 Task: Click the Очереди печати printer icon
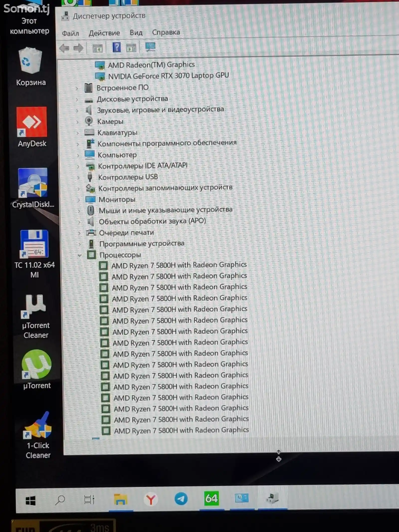coord(91,233)
